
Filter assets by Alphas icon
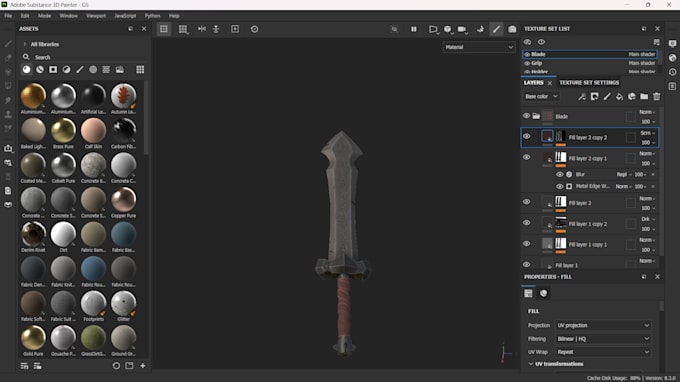point(66,69)
